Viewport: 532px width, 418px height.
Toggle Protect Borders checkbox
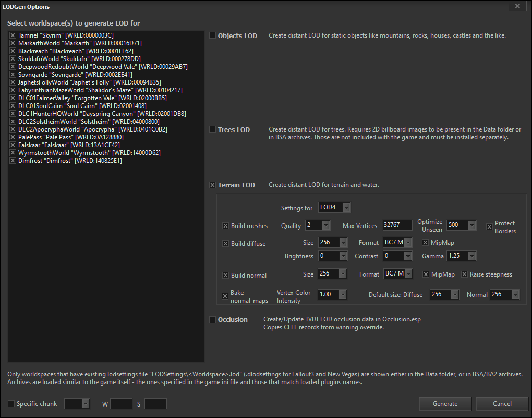(x=489, y=227)
